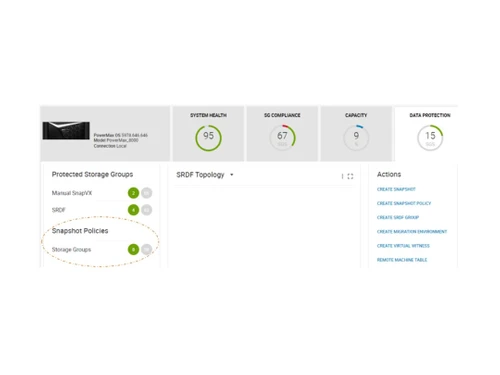This screenshot has height=375, width=500.
Task: Click the Manual SnapVX row label
Action: click(x=72, y=193)
